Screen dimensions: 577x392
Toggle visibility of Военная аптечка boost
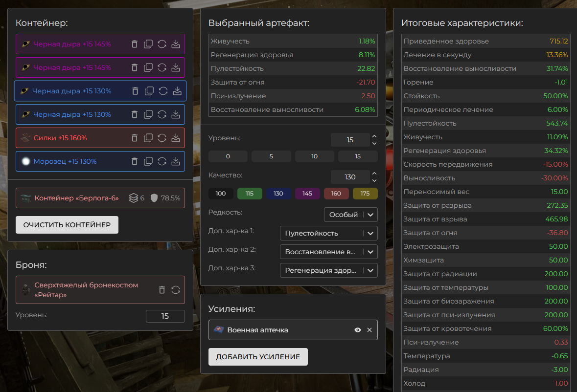point(358,330)
